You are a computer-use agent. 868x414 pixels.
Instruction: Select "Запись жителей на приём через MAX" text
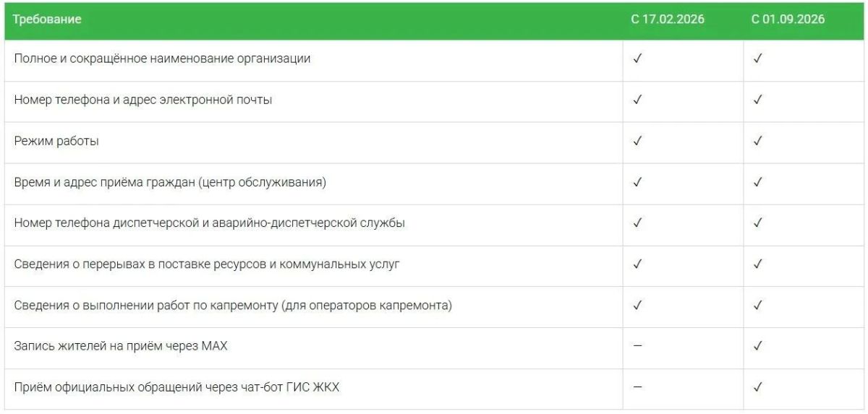(121, 346)
